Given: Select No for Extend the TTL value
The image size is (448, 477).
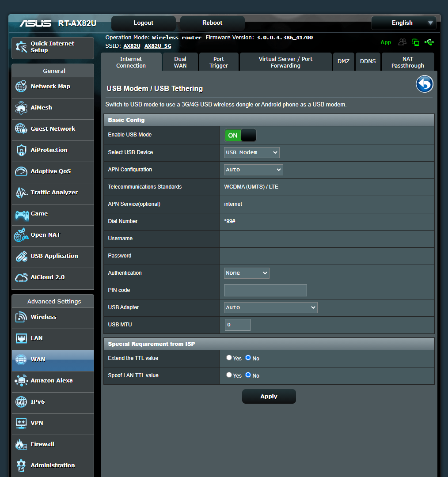Looking at the screenshot, I should (248, 358).
